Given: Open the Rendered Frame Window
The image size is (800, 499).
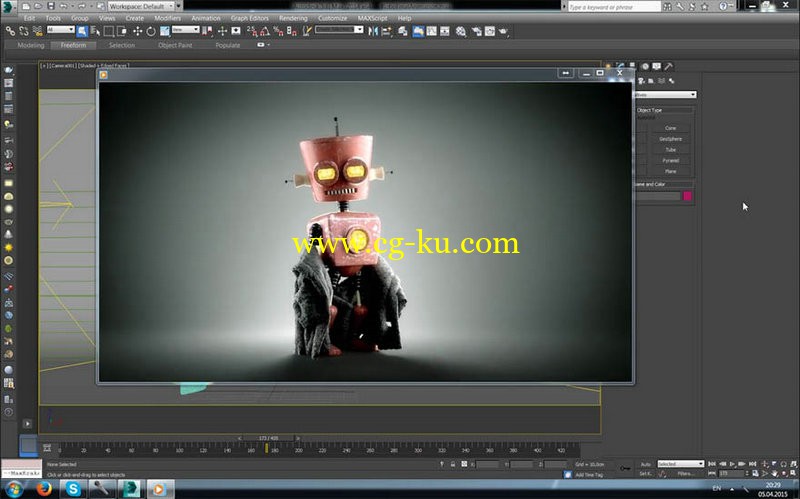Looking at the screenshot, I should [x=490, y=31].
